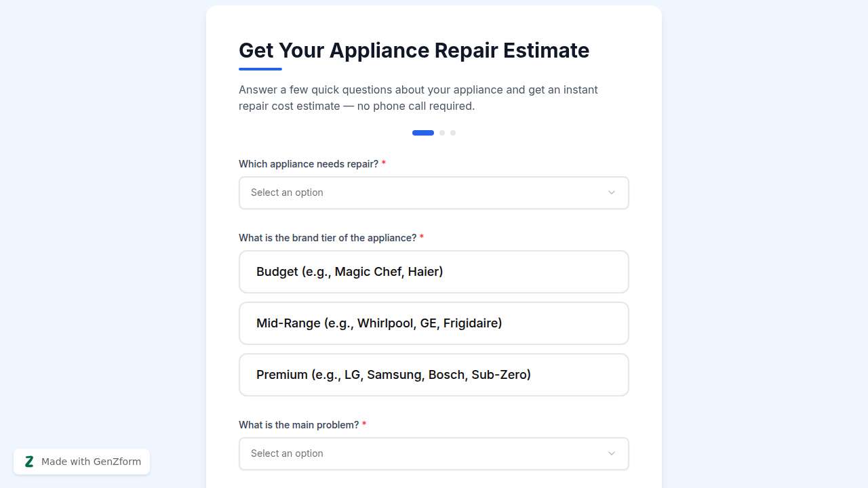Select the Mid-Range brand tier option

(434, 323)
